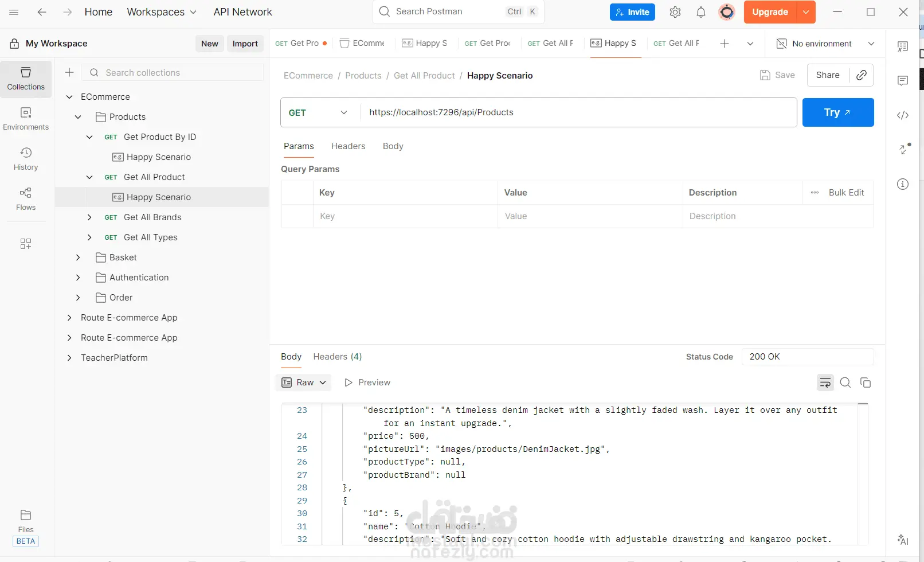Go forward with the right arrow
This screenshot has width=924, height=562.
(68, 12)
